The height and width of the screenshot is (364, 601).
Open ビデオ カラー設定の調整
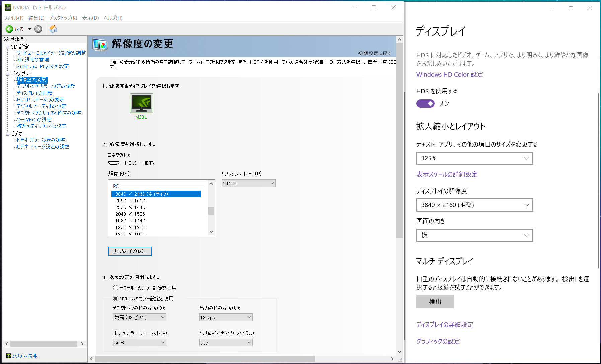coord(41,140)
